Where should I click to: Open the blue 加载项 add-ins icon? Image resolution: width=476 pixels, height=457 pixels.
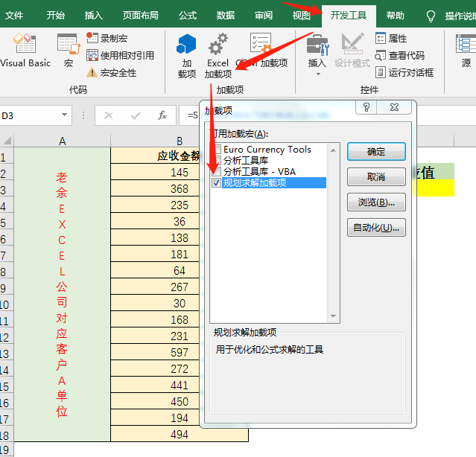coord(186,56)
